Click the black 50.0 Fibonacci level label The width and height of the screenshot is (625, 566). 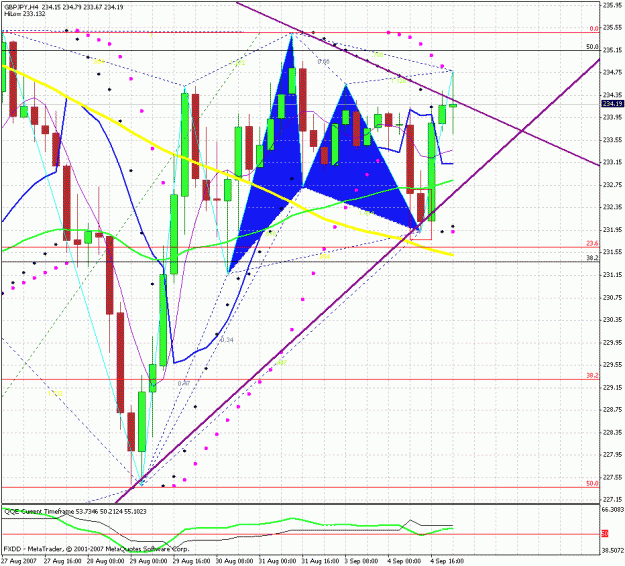592,47
